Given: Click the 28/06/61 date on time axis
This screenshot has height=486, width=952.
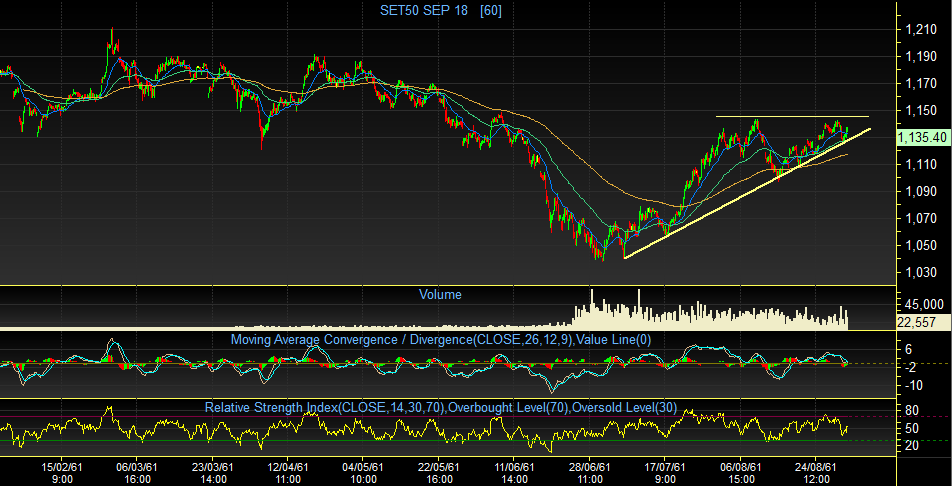Looking at the screenshot, I should tap(589, 466).
